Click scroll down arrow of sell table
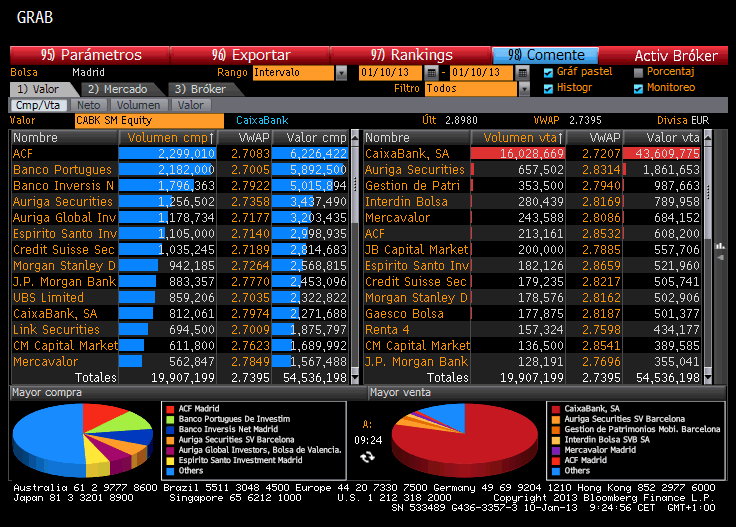Screen dimensions: 736x527 tap(708, 377)
